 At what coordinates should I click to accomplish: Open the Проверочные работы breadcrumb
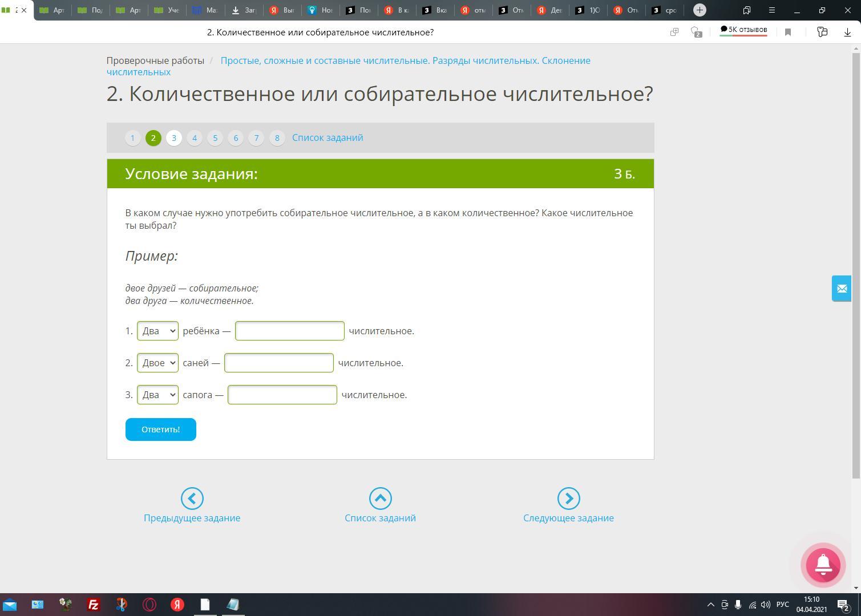tap(155, 60)
